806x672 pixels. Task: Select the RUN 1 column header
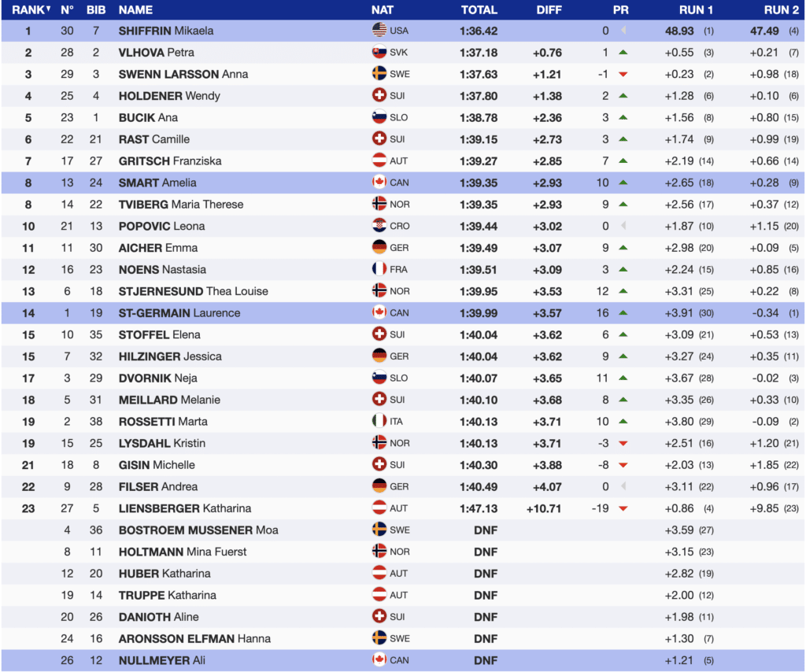pos(696,10)
